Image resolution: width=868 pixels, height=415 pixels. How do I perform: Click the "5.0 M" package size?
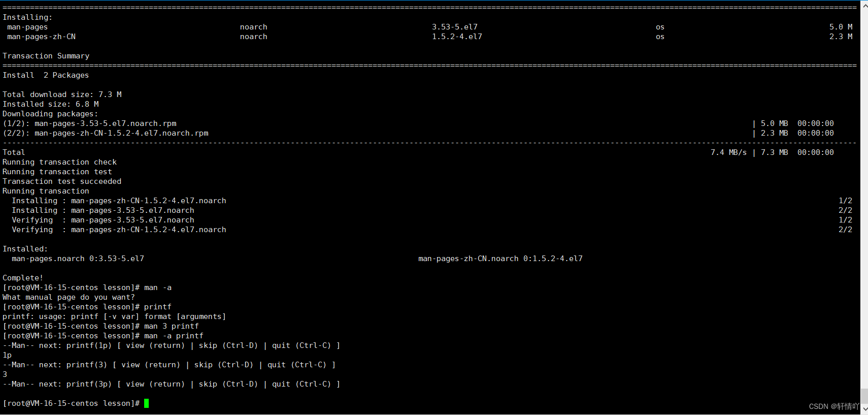(841, 27)
